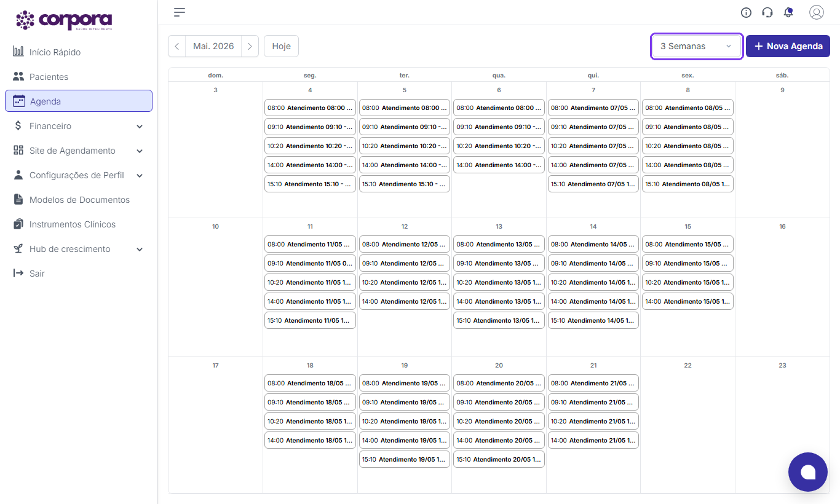Click the headset support icon
Viewport: 840px width, 504px height.
(x=767, y=12)
